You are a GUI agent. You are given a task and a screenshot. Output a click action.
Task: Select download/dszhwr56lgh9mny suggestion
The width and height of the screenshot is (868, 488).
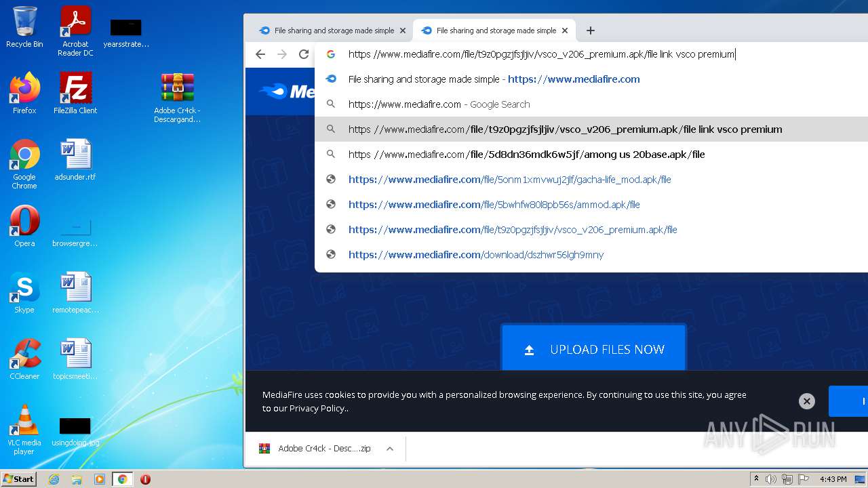[591, 255]
